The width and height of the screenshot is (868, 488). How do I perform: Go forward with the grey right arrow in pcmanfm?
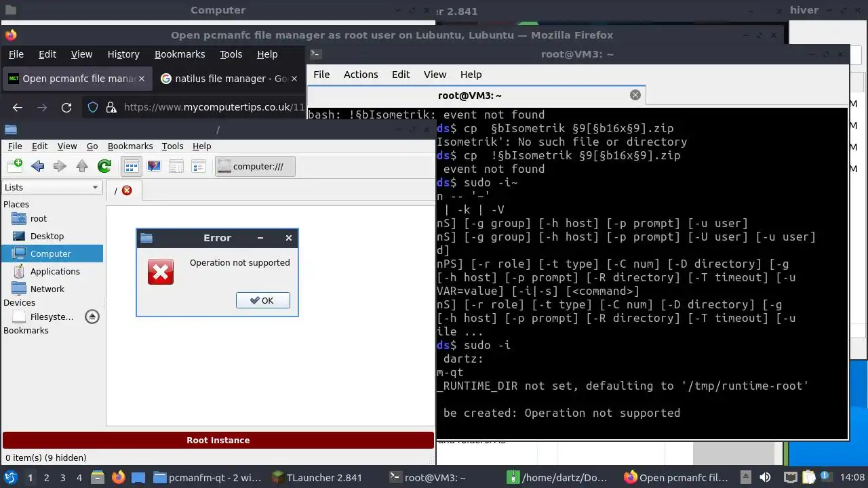click(x=60, y=166)
